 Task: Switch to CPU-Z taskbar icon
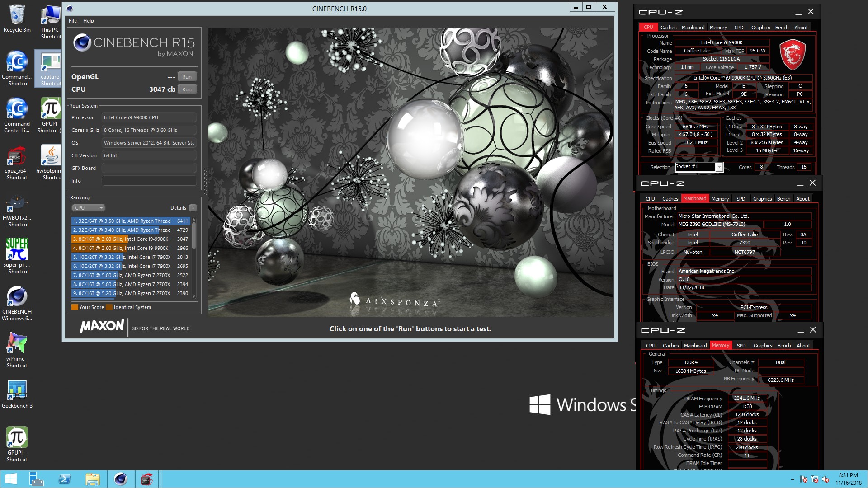pos(146,479)
